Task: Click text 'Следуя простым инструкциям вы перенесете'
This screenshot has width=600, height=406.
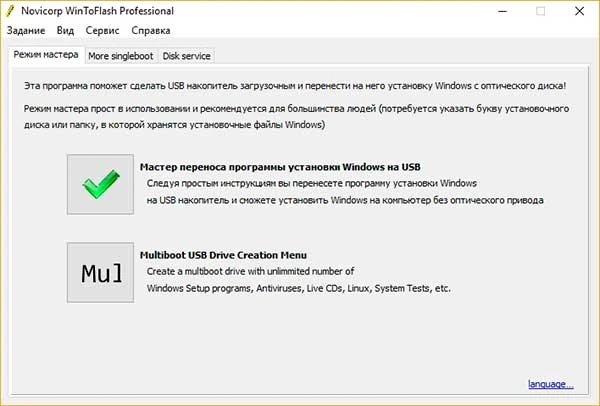Action: pyautogui.click(x=245, y=183)
